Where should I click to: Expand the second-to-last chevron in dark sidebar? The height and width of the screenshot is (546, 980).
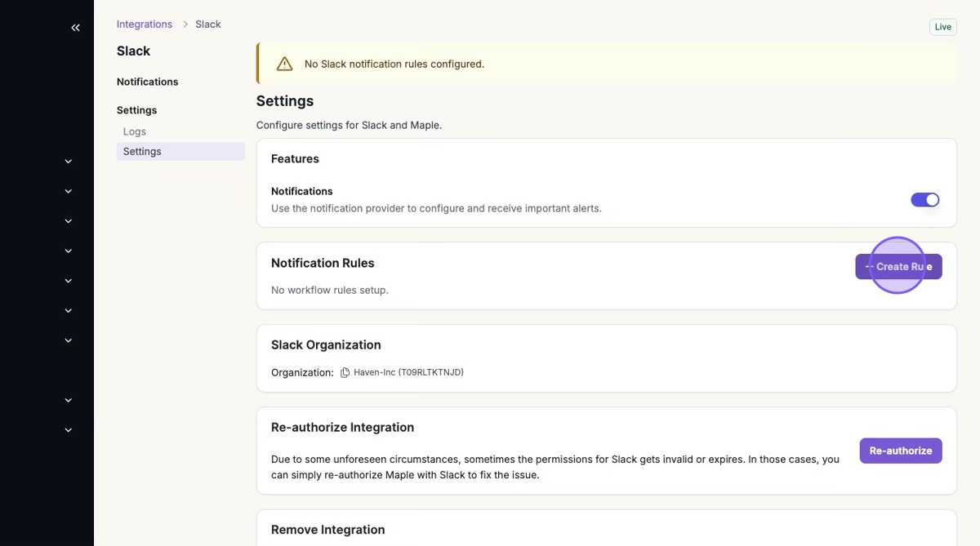(69, 401)
